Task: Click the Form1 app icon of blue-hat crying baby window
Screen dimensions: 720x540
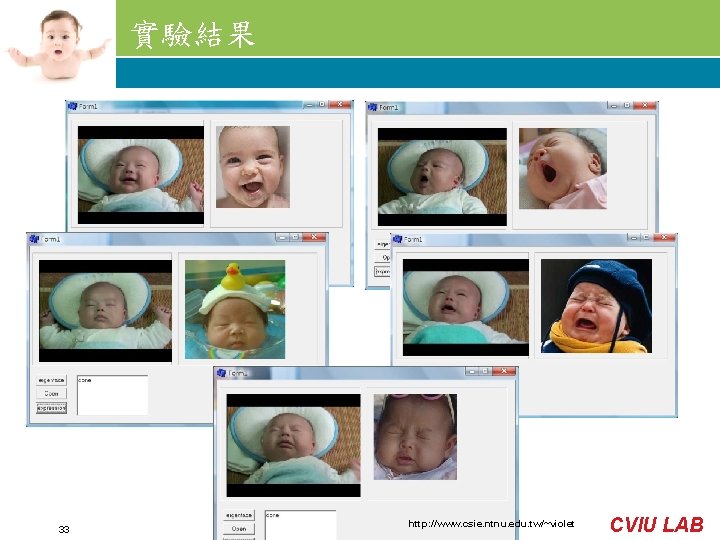Action: pos(397,239)
